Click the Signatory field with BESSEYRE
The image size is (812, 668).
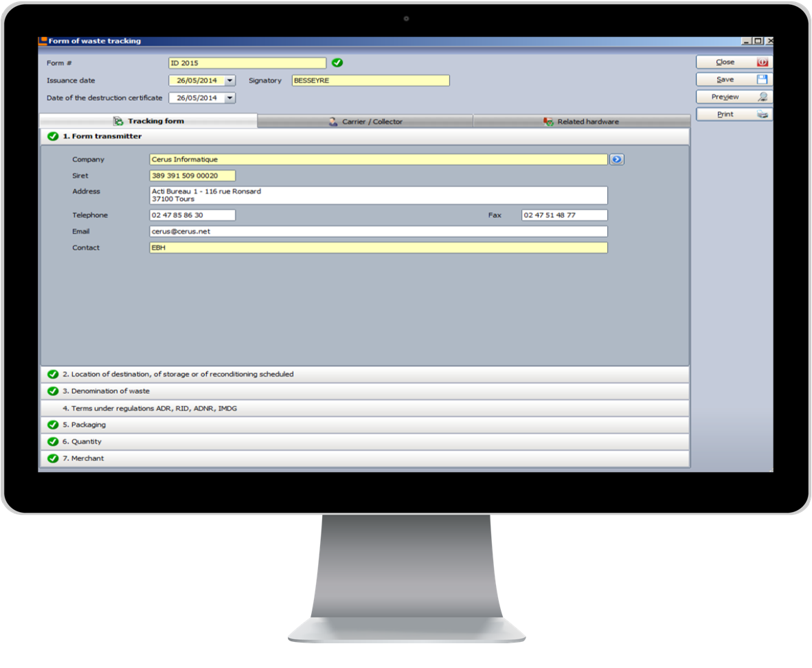[371, 81]
